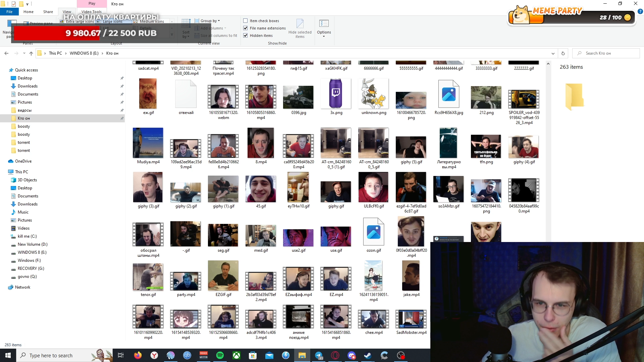Viewport: 644px width, 362px height.
Task: Enable Item check boxes option
Action: (x=246, y=21)
